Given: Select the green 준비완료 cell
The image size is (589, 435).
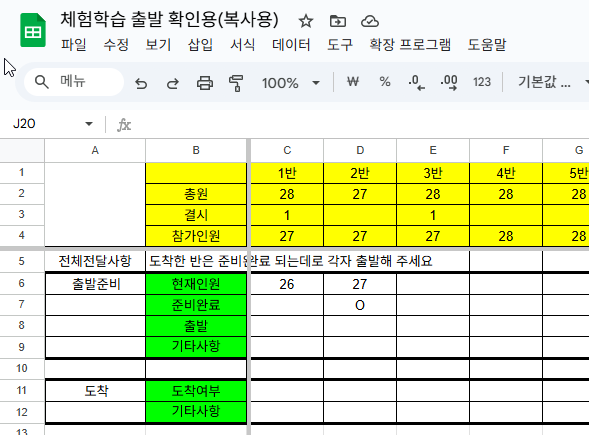Looking at the screenshot, I should [196, 305].
